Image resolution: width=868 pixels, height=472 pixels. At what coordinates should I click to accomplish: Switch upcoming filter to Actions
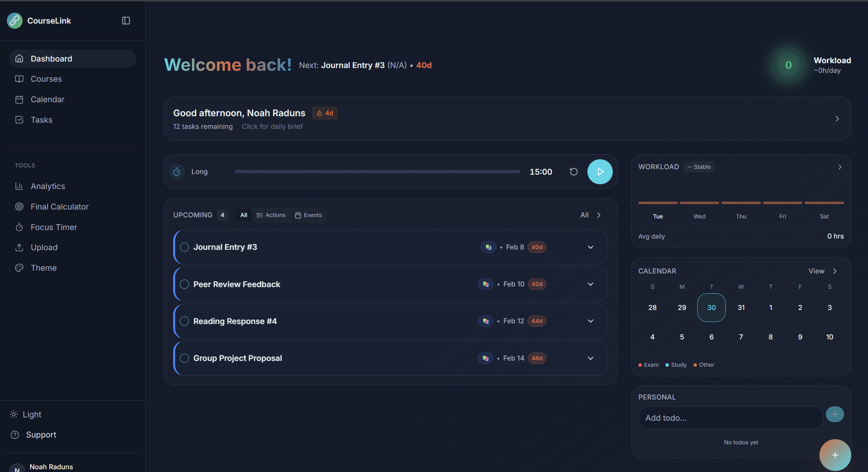pos(271,215)
